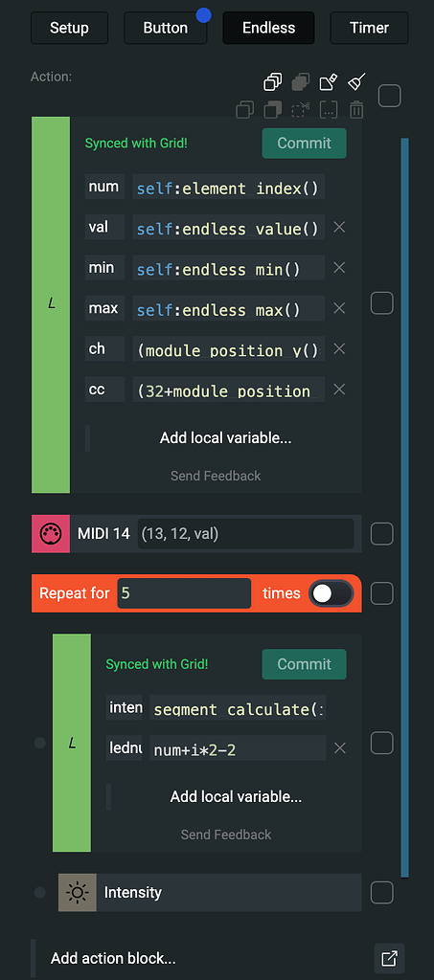Click the ch variable name field

pos(104,349)
